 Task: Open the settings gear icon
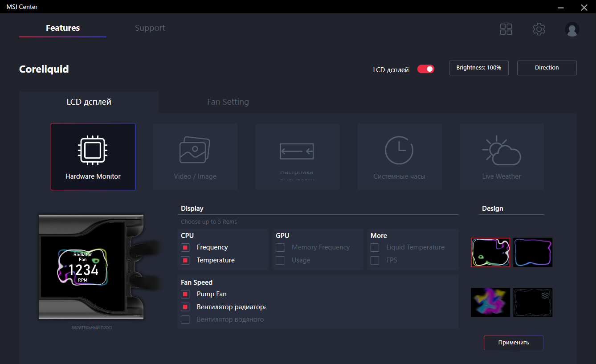539,29
